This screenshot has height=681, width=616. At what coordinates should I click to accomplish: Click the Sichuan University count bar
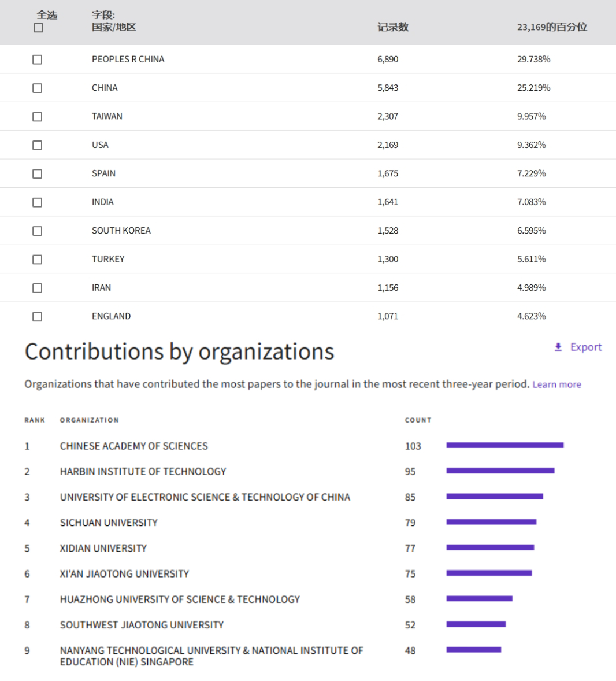pos(491,522)
